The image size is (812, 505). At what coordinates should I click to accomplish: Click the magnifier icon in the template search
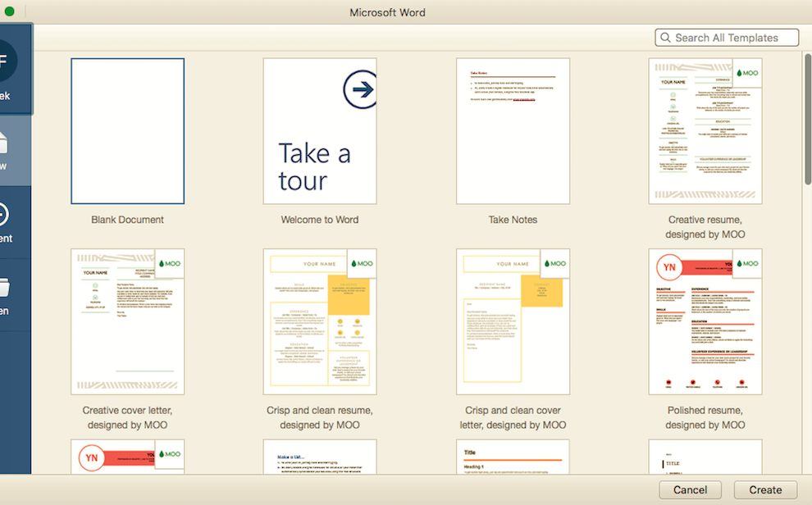coord(665,38)
